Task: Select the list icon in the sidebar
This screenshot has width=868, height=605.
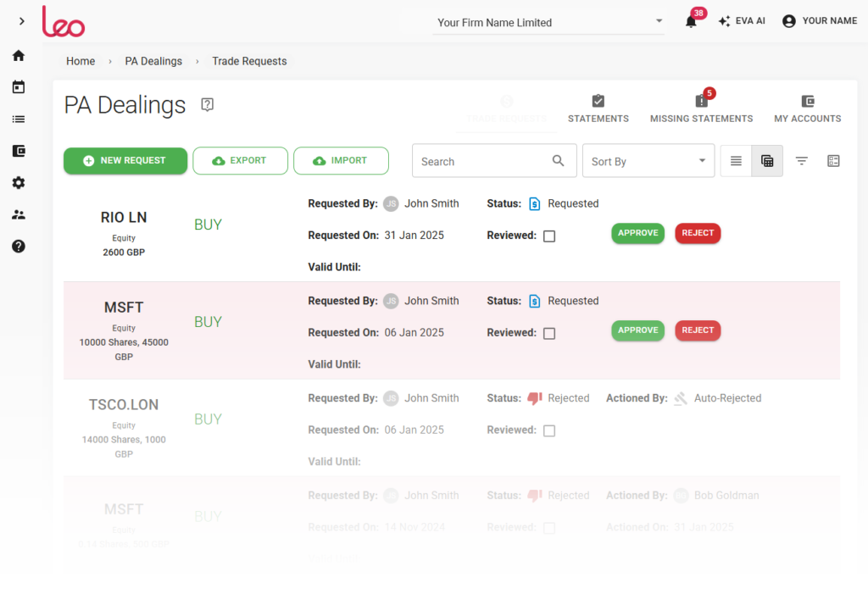Action: pyautogui.click(x=18, y=119)
